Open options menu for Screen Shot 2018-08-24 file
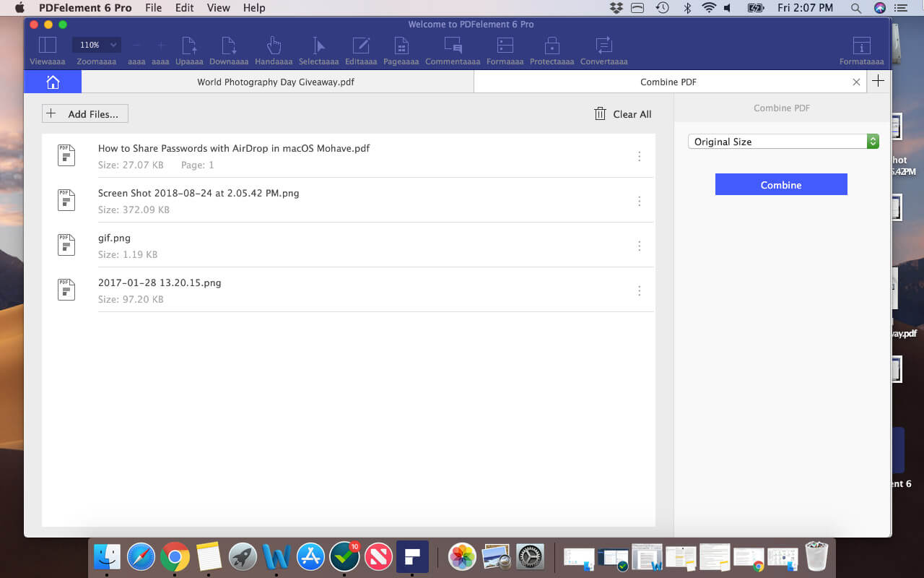The width and height of the screenshot is (924, 578). pos(639,201)
